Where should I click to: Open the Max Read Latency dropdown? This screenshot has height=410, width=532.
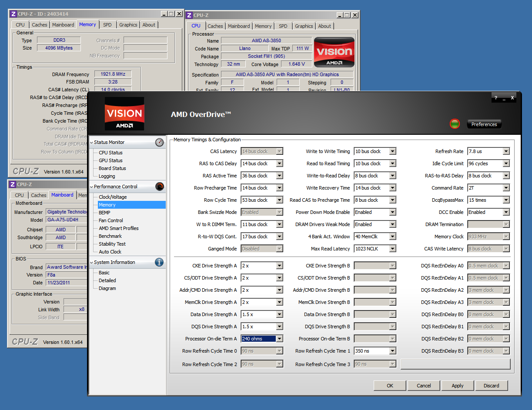[392, 249]
